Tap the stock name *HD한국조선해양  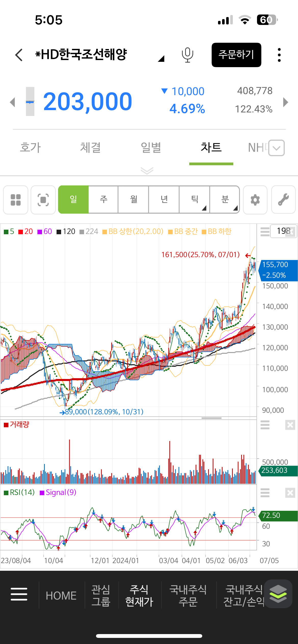click(81, 54)
